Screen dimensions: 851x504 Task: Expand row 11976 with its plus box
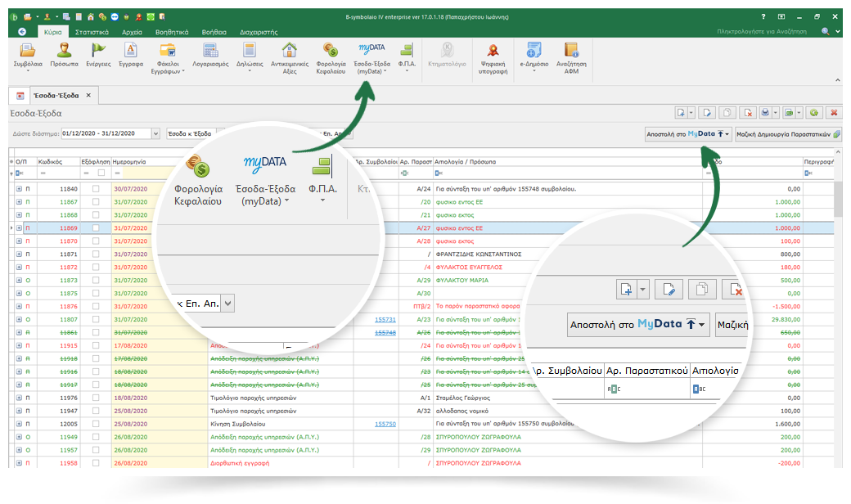(19, 398)
